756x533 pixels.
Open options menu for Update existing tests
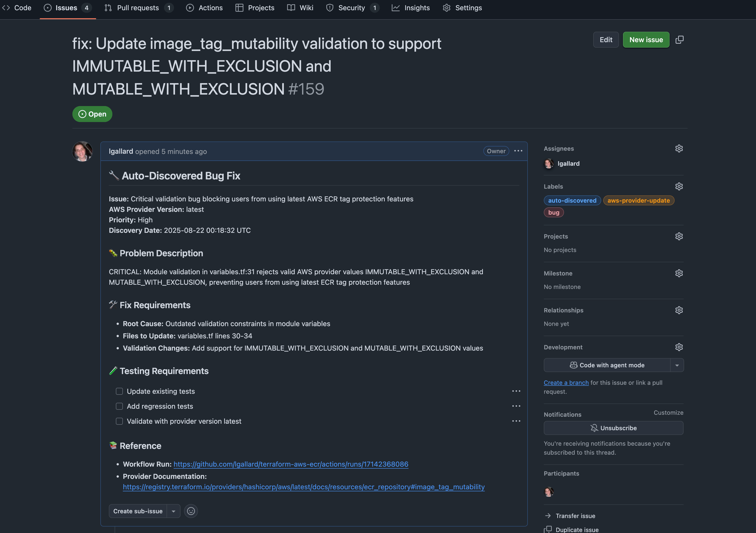pos(516,391)
